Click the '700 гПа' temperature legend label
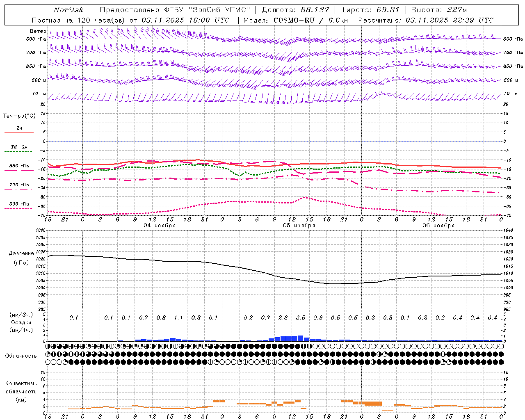 pos(19,185)
